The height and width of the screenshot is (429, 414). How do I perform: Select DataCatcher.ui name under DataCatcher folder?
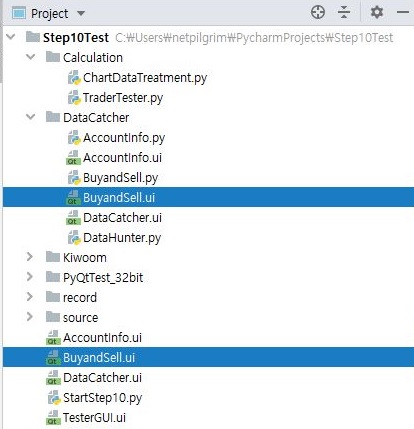pos(122,218)
